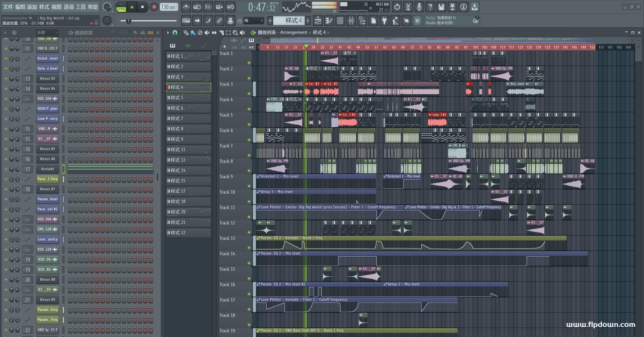This screenshot has height=337, width=644.
Task: Pause playback with the pause button
Action: pyautogui.click(x=132, y=7)
